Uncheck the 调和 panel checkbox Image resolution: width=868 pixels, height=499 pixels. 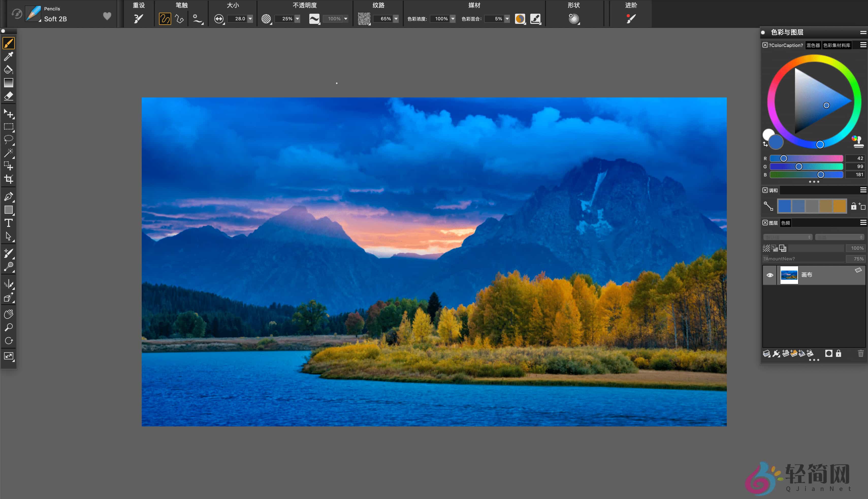tap(765, 190)
